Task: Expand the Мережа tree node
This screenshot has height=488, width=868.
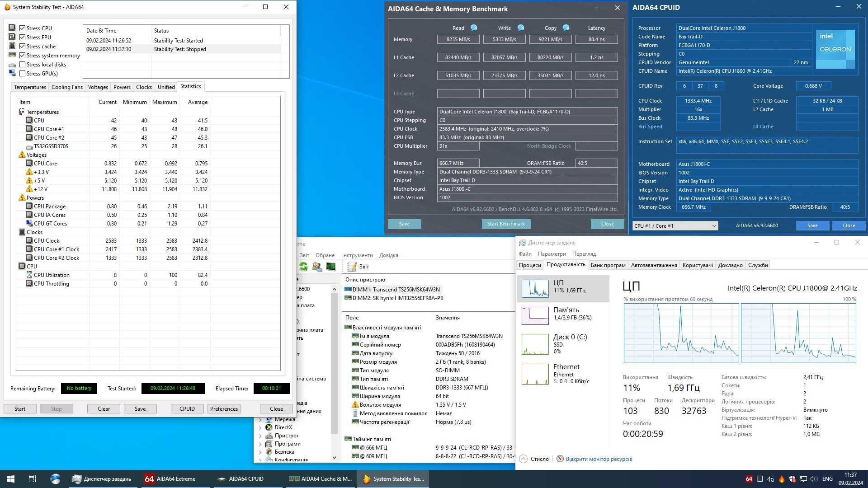Action: tap(260, 419)
